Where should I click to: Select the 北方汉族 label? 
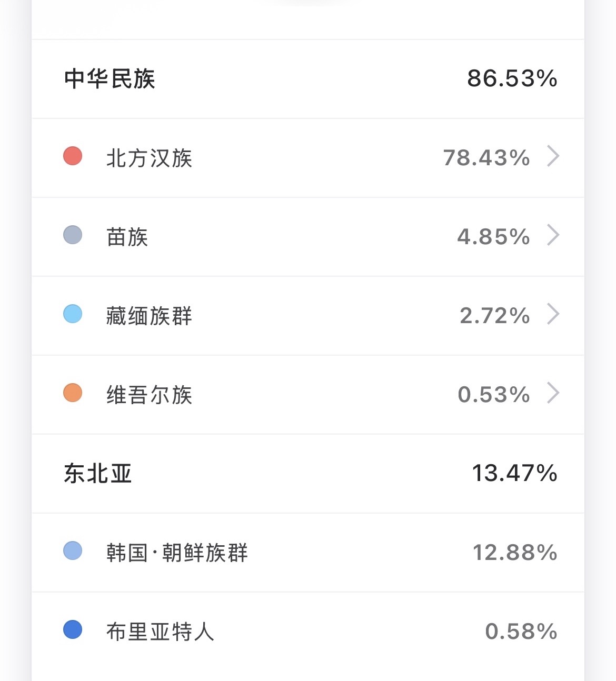click(x=150, y=158)
